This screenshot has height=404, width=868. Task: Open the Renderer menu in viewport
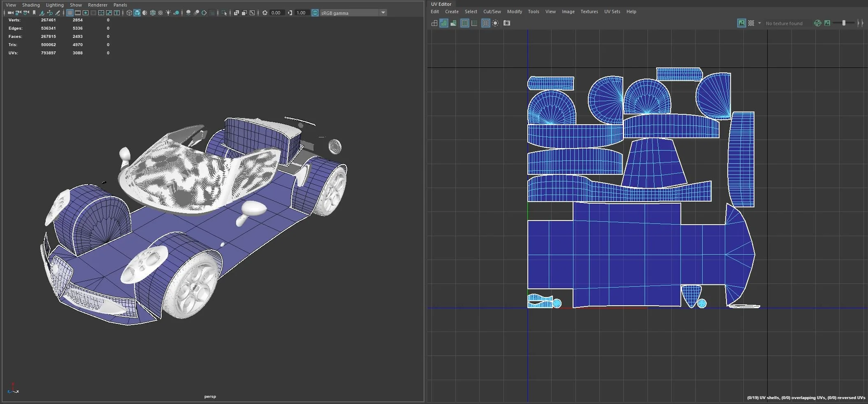(97, 5)
